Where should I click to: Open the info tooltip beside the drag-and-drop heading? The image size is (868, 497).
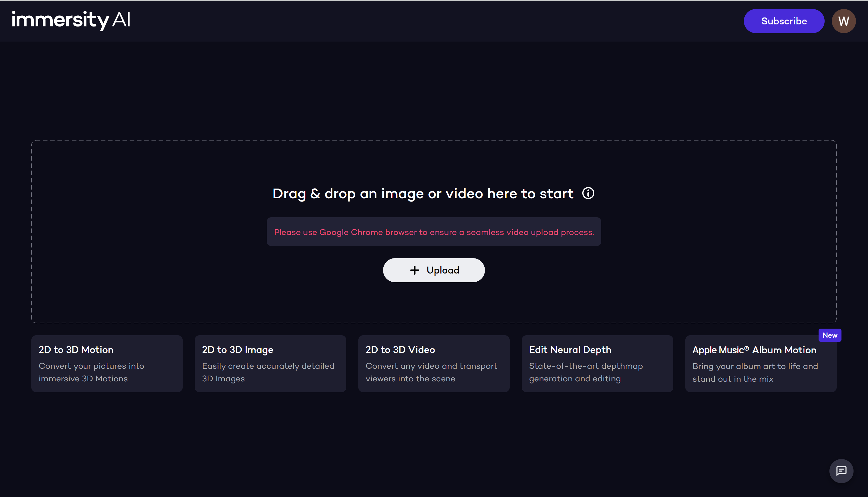[x=588, y=193]
